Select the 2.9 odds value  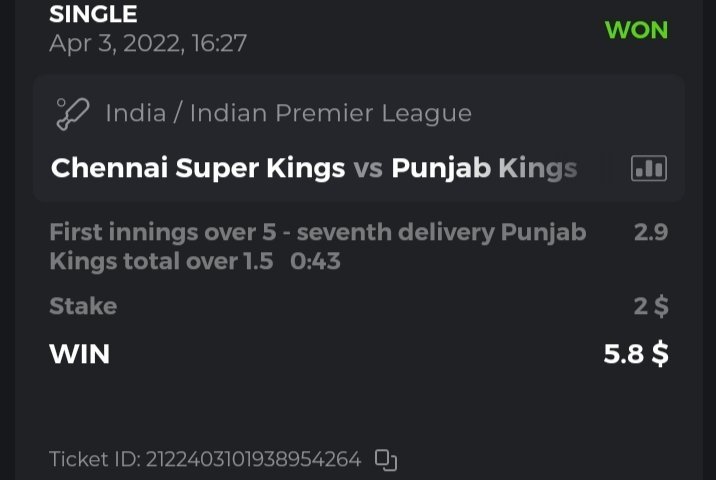click(650, 233)
